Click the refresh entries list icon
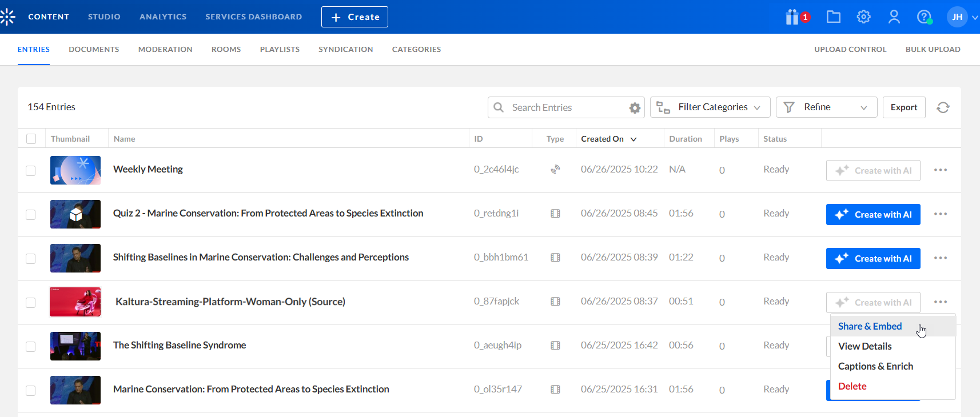 point(943,107)
